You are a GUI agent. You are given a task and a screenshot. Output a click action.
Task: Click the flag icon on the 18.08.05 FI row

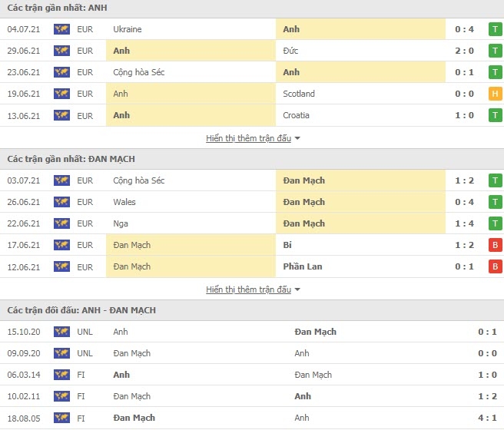pos(61,418)
